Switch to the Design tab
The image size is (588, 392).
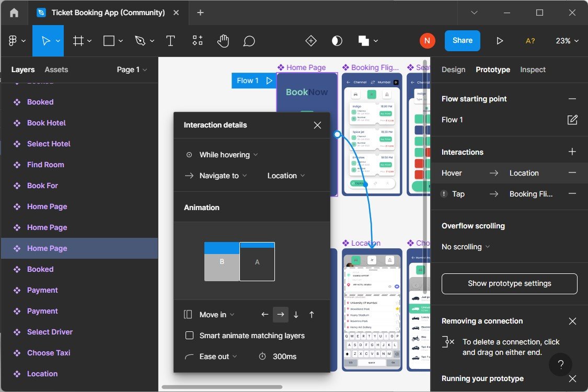453,70
